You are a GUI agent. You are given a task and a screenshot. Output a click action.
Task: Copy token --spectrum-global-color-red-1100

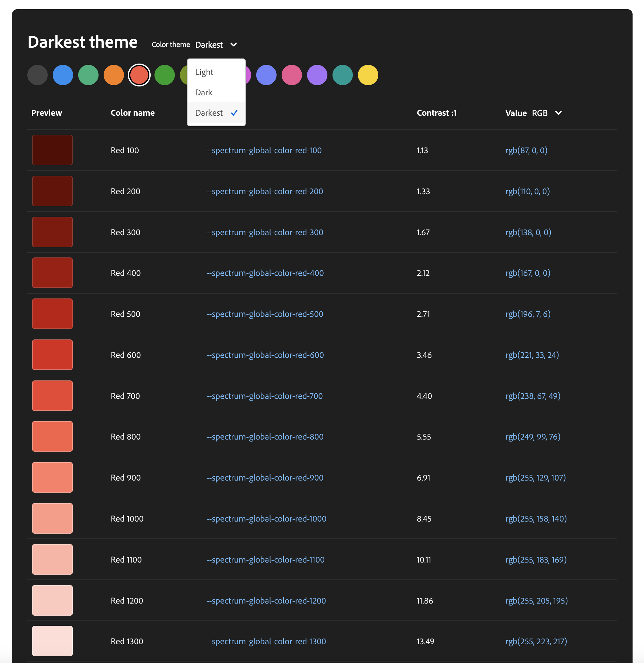point(265,560)
